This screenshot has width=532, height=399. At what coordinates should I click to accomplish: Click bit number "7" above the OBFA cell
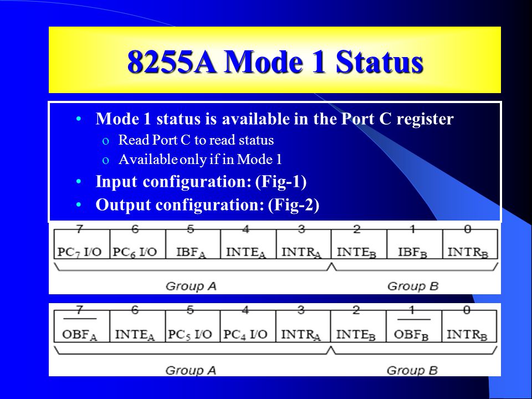pyautogui.click(x=79, y=310)
